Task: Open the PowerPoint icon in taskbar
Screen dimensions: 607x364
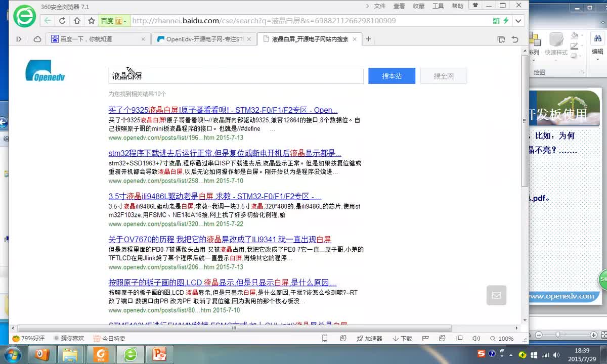Action: (159, 354)
